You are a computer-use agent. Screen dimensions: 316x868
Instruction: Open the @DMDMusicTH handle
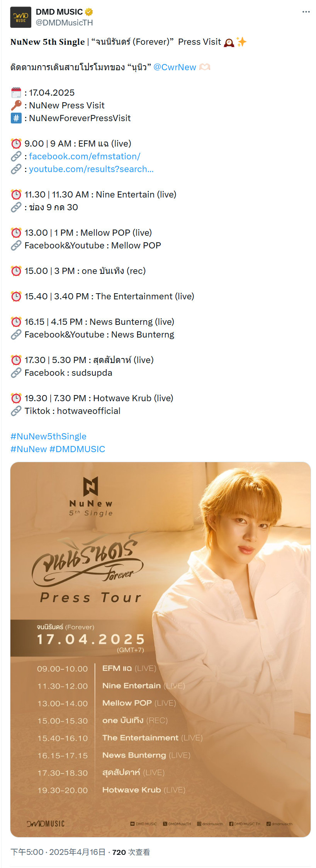pyautogui.click(x=64, y=23)
